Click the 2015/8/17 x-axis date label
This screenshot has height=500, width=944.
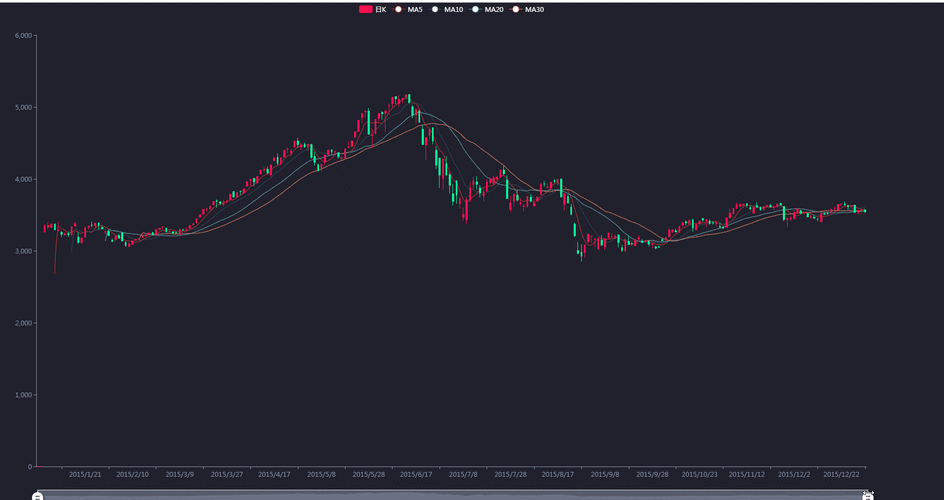pos(557,475)
